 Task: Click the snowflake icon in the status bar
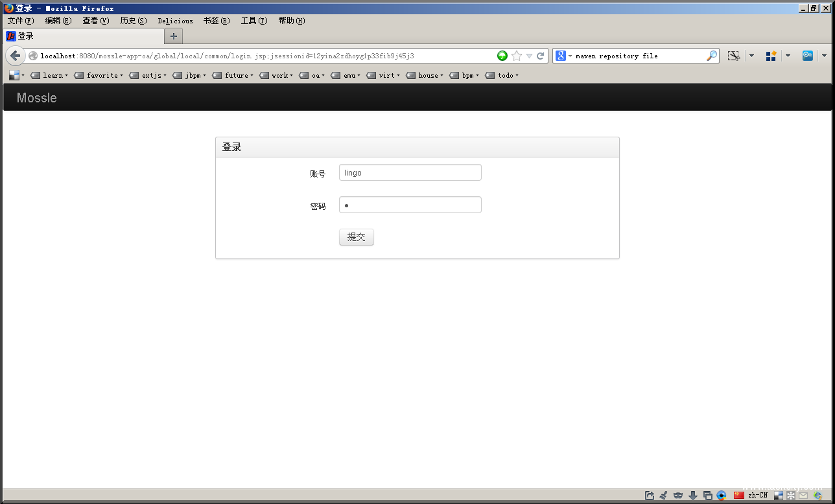coord(791,496)
